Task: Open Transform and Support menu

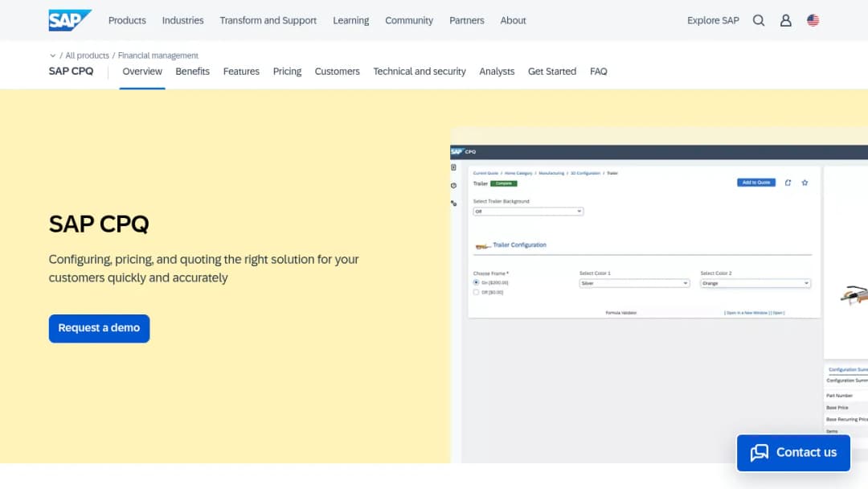Action: (268, 20)
